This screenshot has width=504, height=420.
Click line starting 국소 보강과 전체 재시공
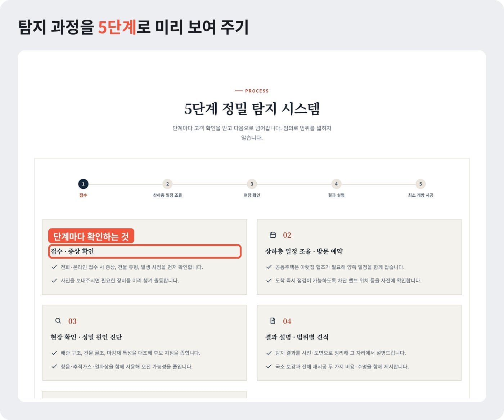pyautogui.click(x=342, y=367)
